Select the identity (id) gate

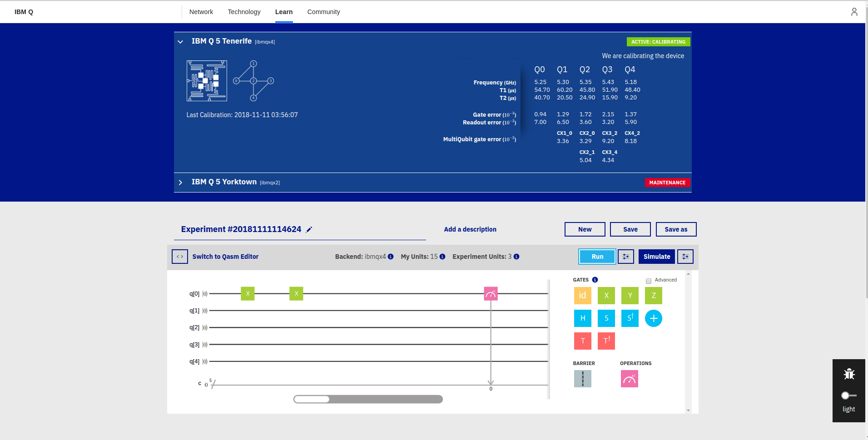tap(582, 295)
